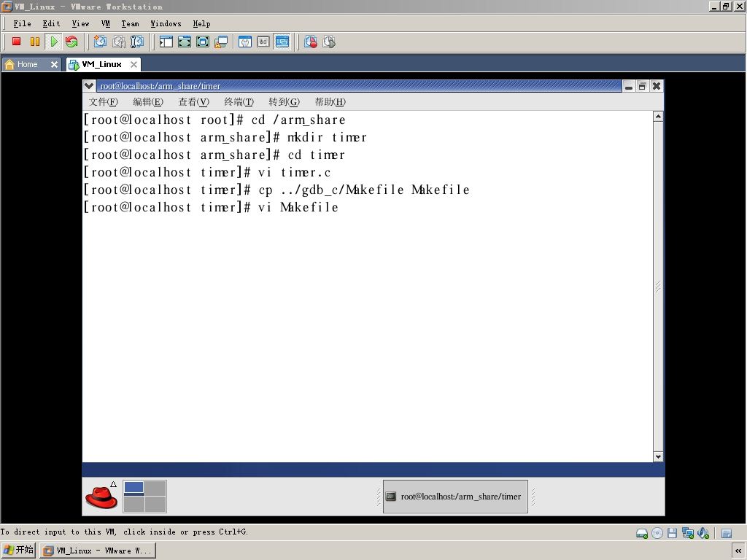Click the CD-ROM device status icon
Screen dimensions: 747x560
coord(657,533)
